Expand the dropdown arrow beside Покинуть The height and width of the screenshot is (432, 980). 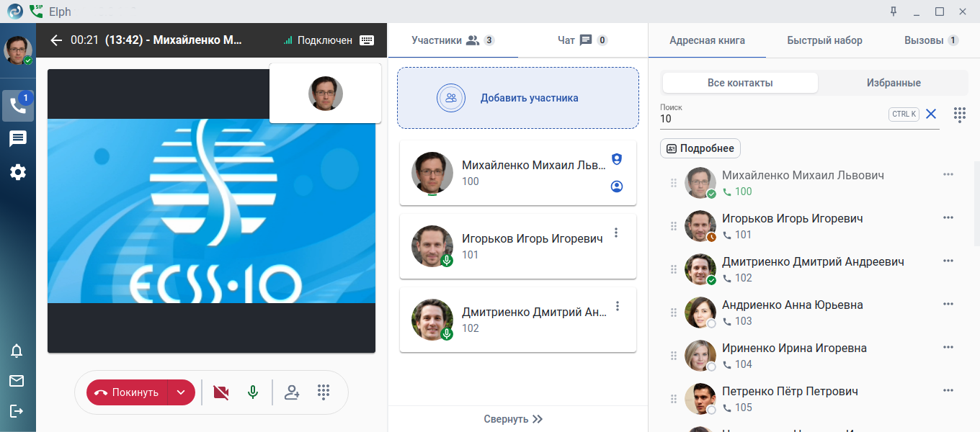coord(181,392)
